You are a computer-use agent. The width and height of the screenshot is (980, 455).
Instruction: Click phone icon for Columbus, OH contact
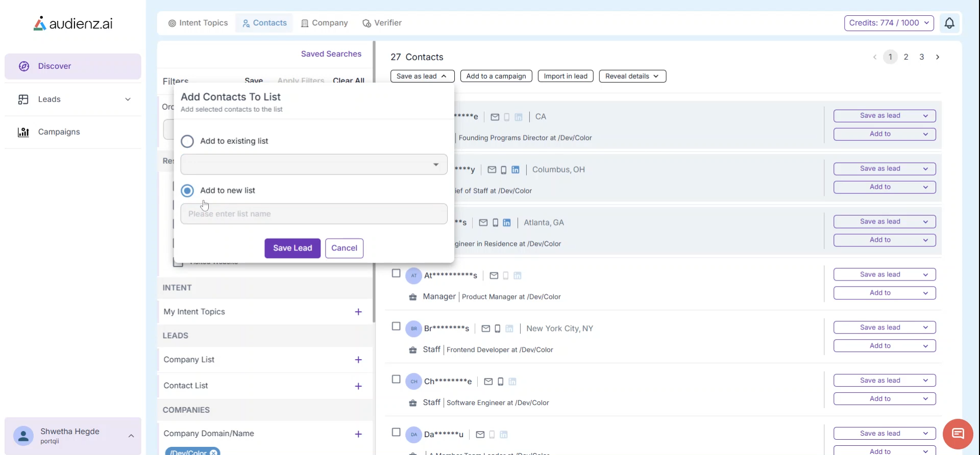coord(504,170)
